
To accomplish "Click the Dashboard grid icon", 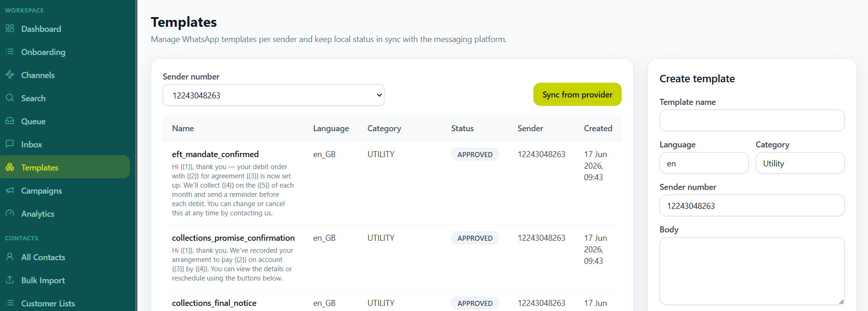I will 10,29.
